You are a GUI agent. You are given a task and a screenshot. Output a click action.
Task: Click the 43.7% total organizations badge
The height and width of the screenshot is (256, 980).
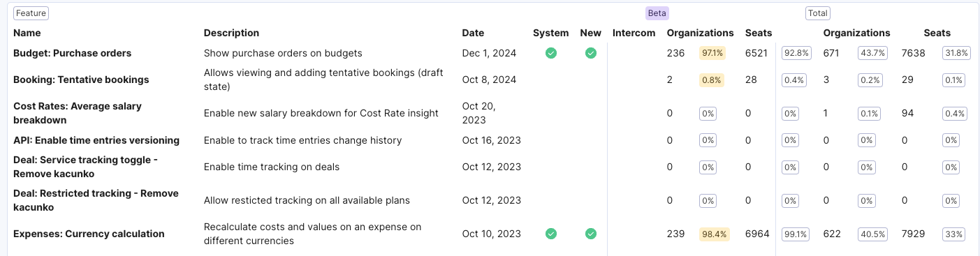[x=873, y=53]
